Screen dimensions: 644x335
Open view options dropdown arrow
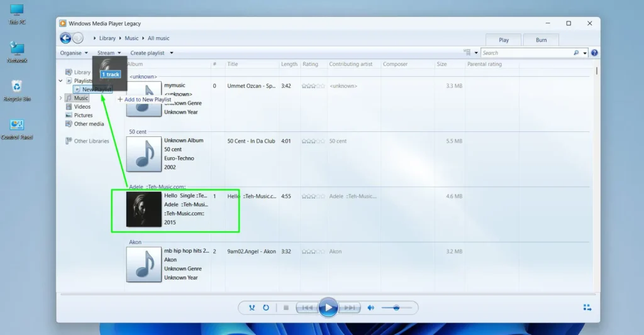[476, 53]
